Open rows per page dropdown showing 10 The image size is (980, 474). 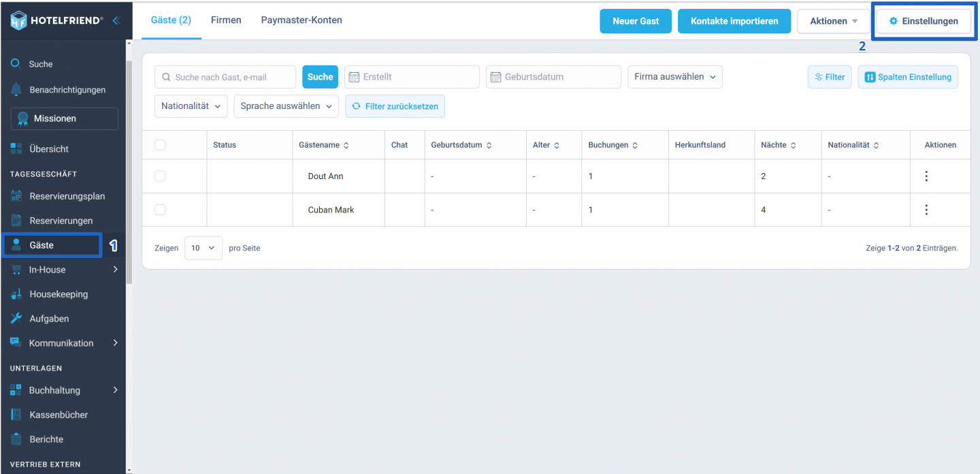[203, 248]
